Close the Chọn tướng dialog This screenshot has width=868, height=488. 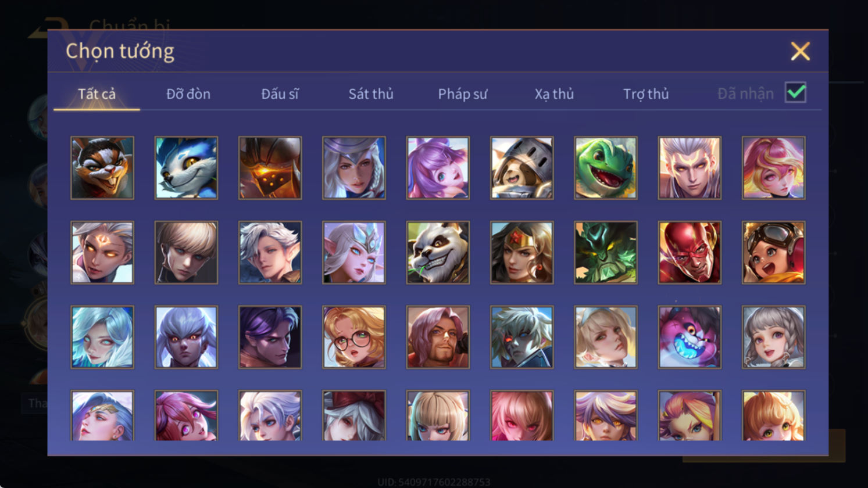[800, 51]
